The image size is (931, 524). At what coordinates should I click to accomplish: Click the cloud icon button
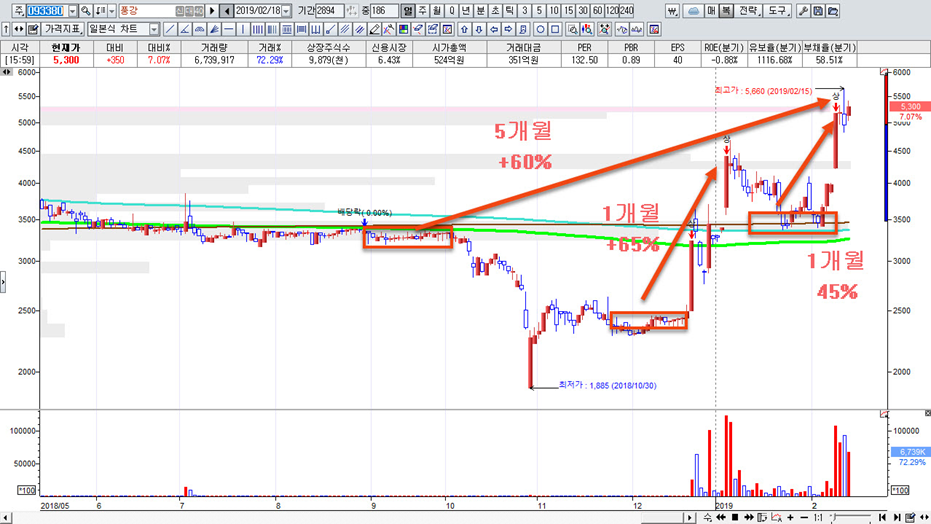tap(693, 11)
